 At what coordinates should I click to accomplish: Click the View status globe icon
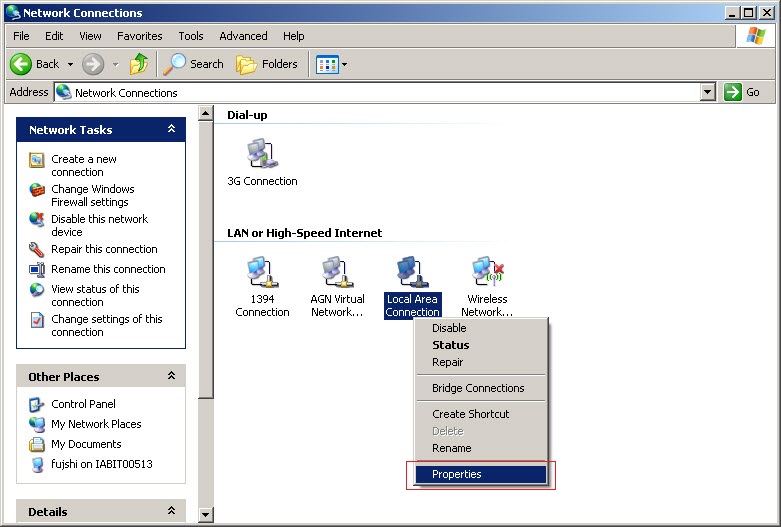37,289
